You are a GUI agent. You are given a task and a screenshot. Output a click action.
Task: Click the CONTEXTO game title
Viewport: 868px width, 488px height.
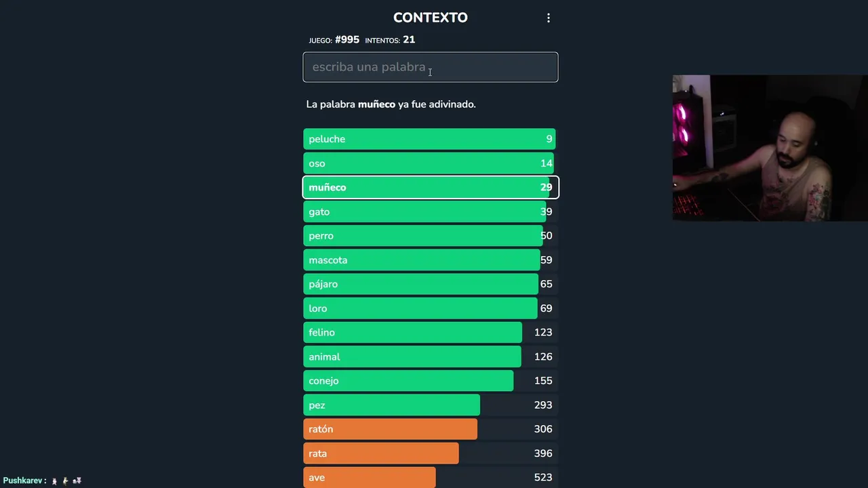click(430, 18)
